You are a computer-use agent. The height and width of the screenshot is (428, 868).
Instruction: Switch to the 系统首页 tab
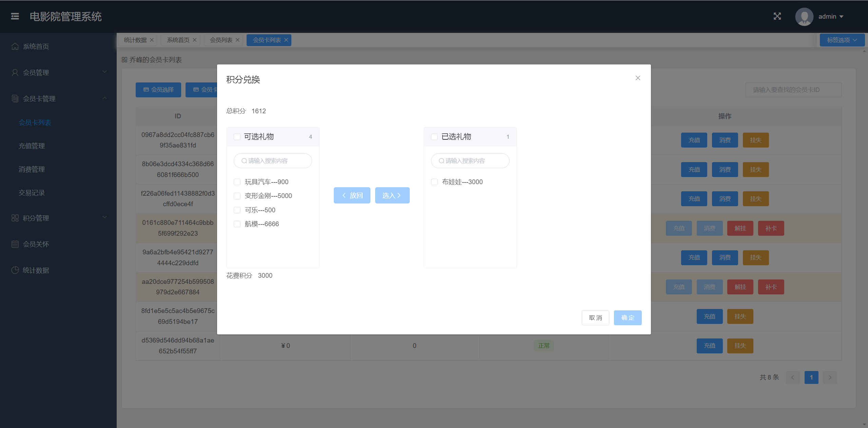click(x=178, y=40)
